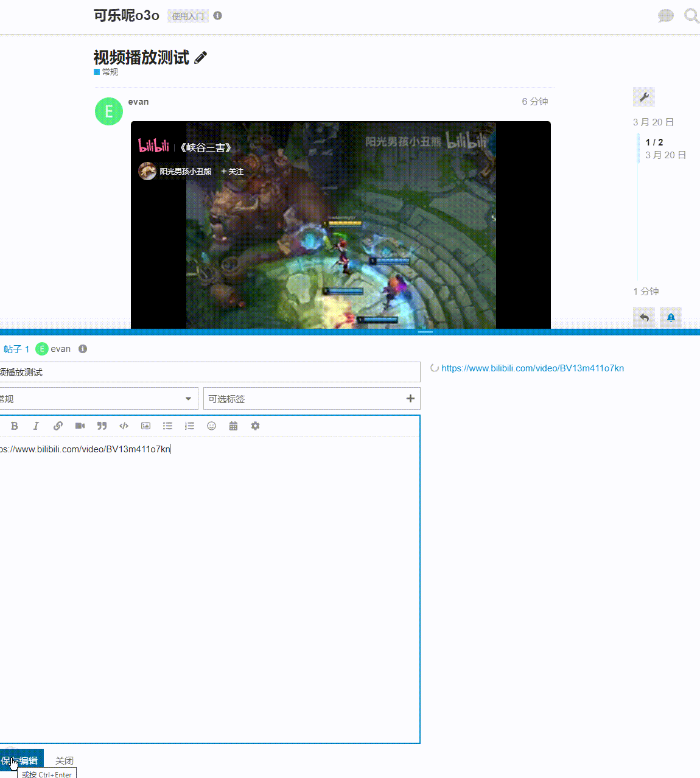The image size is (700, 778).
Task: Follow the uploader with +关注
Action: pos(232,172)
